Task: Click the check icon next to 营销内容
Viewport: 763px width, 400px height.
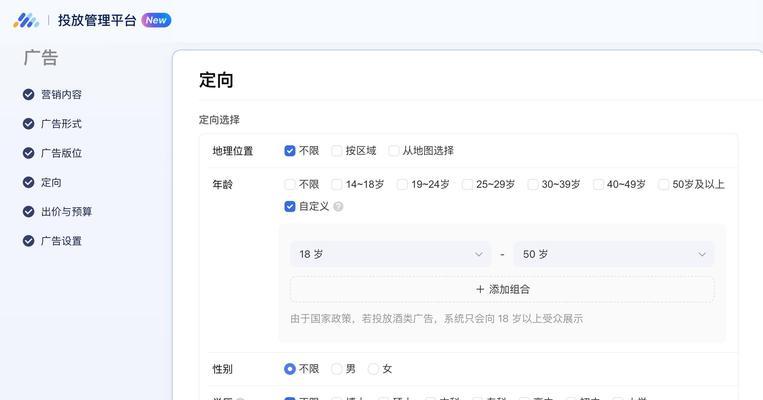Action: (x=29, y=94)
